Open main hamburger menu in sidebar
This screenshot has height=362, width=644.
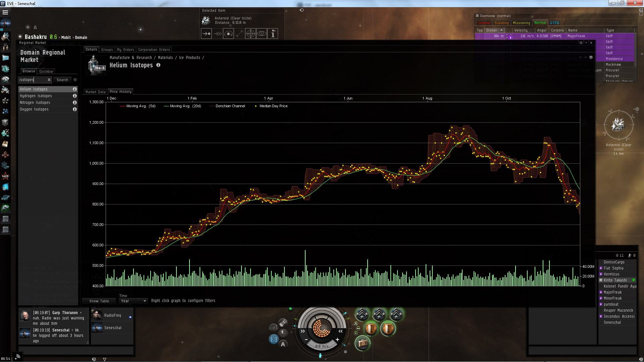(5, 12)
